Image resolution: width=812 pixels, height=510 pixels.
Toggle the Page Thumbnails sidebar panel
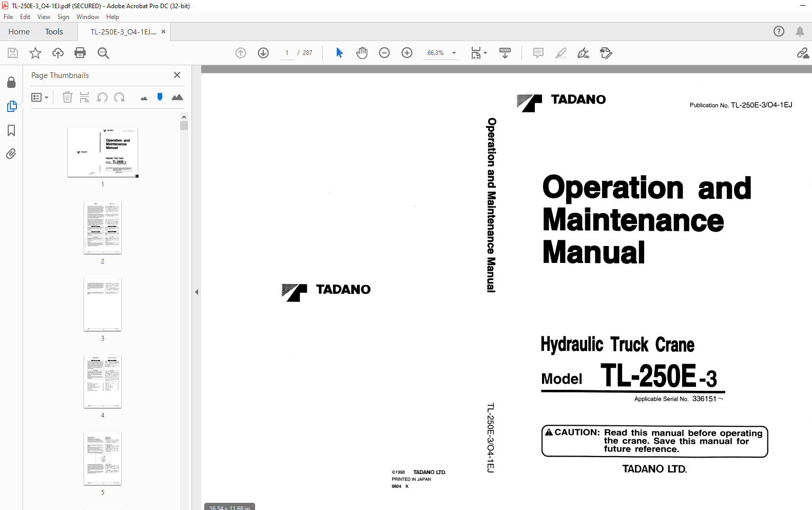(x=11, y=106)
